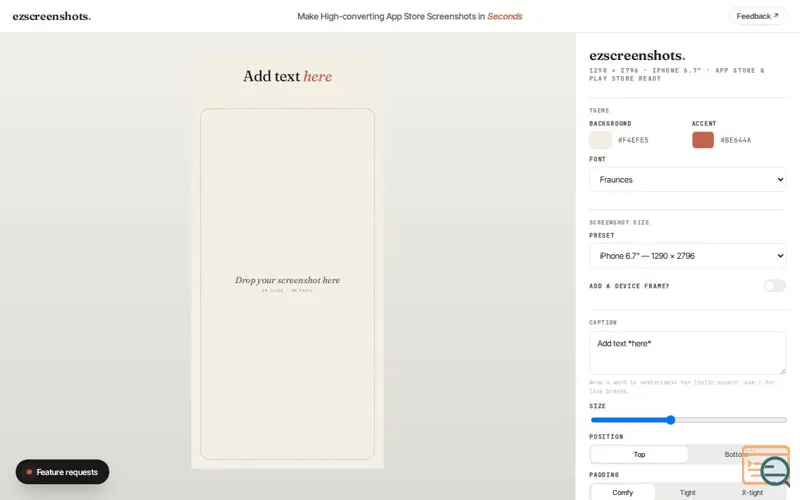Click the italic 'Seconds' word in the header tagline

(x=505, y=16)
